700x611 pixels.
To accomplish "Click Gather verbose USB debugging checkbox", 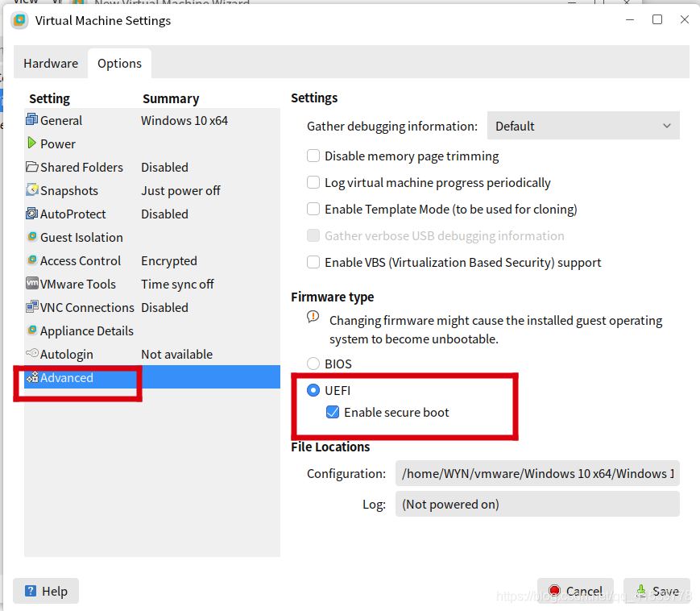I will click(313, 235).
